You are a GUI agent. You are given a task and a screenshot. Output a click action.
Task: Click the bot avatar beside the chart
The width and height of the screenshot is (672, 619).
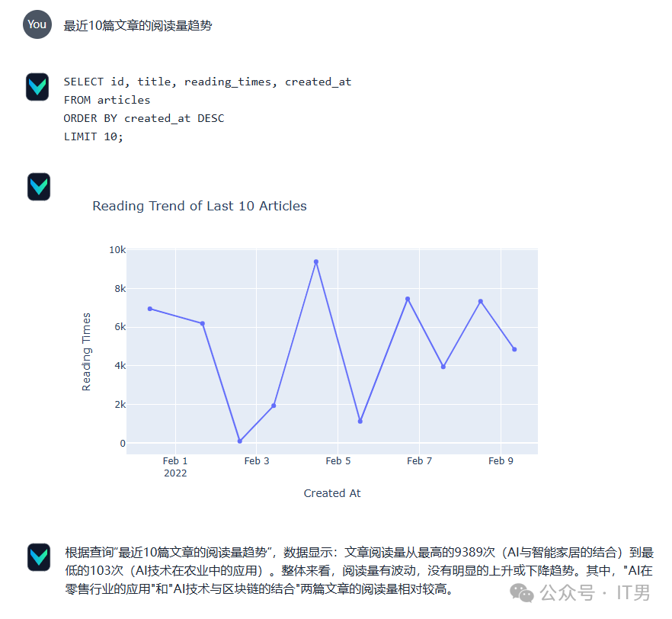(38, 186)
